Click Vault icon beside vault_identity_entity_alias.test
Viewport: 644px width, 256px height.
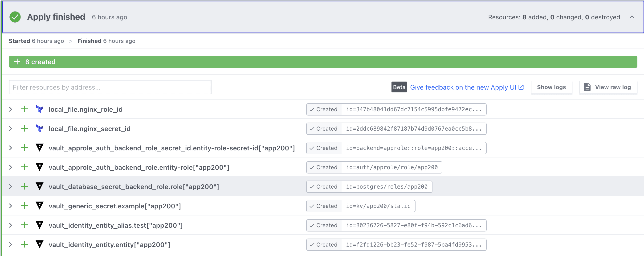pos(40,225)
